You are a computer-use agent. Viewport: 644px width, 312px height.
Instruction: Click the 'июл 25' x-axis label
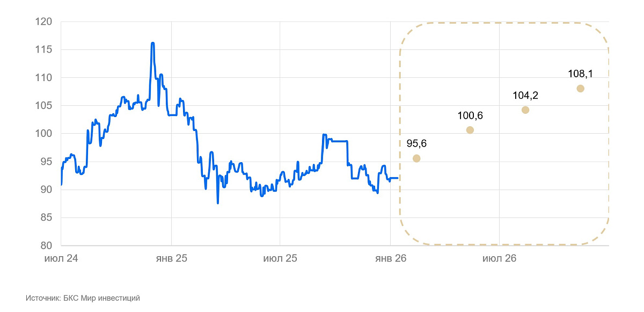tap(280, 258)
